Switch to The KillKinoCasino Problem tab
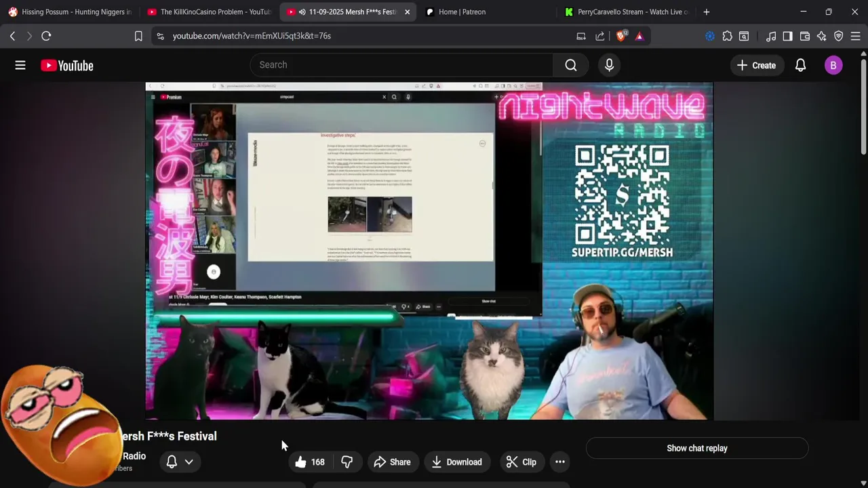The image size is (868, 488). 209,12
